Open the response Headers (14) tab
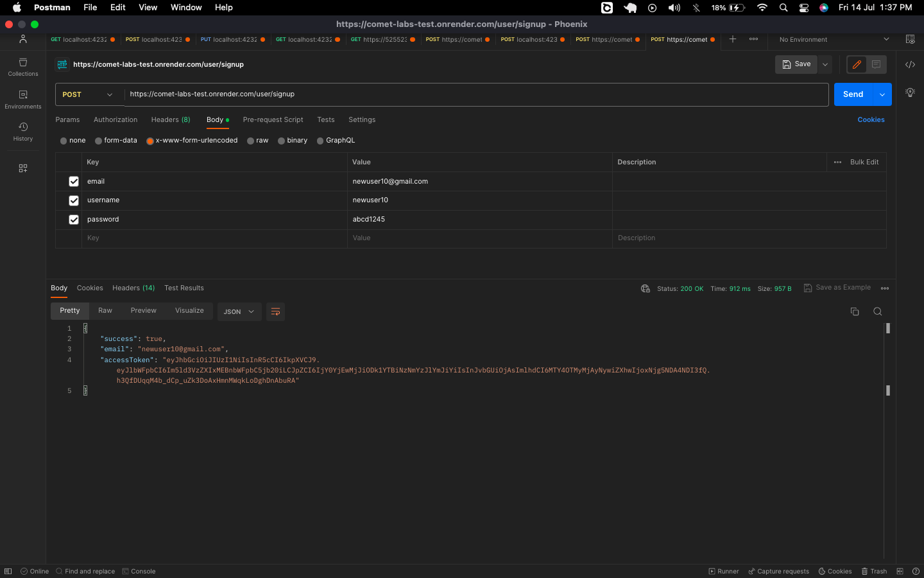This screenshot has width=924, height=578. click(133, 288)
